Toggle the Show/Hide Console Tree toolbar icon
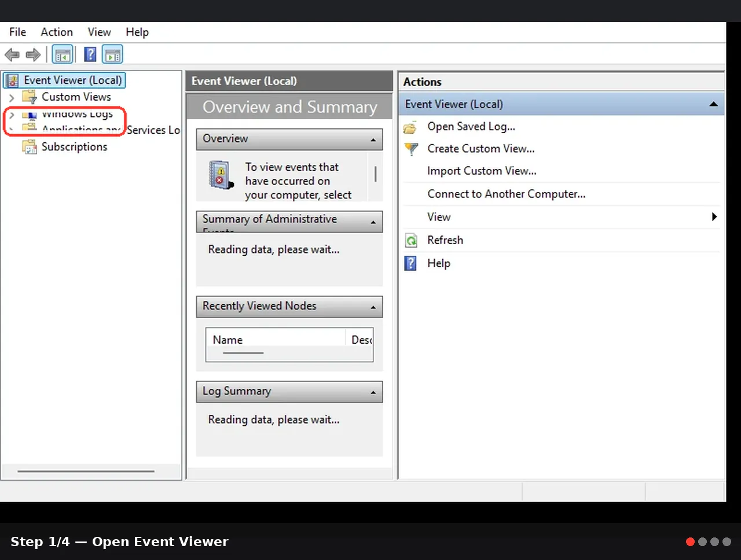741x560 pixels. click(x=63, y=55)
